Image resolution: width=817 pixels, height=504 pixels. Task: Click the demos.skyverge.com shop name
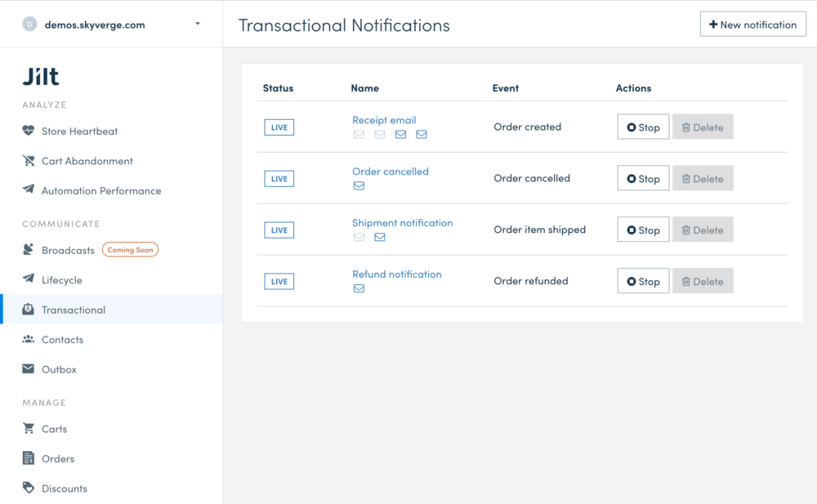[95, 25]
